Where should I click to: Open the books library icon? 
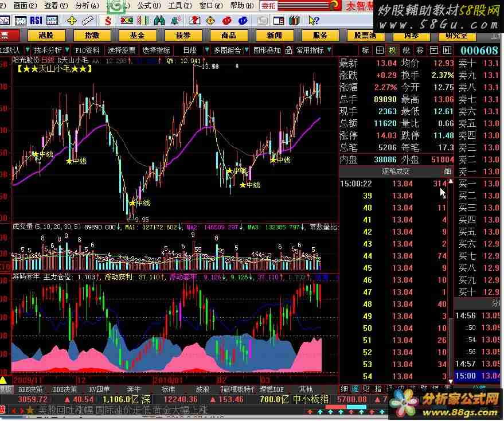tap(294, 21)
